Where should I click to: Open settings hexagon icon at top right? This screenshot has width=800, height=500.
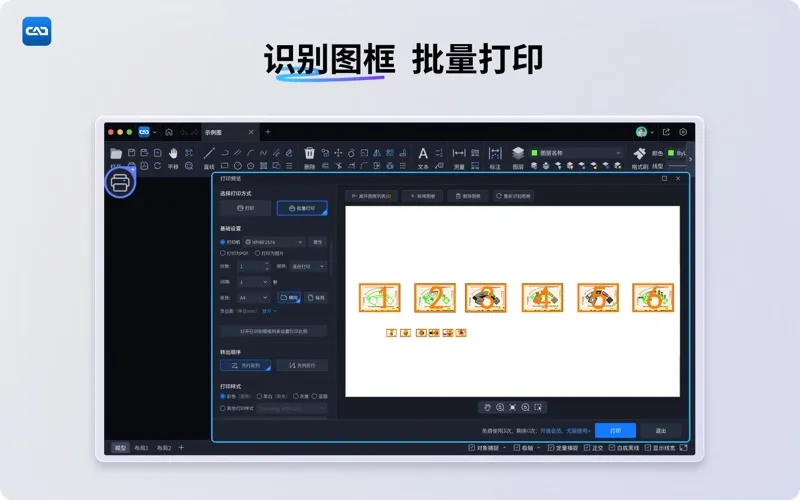click(x=683, y=132)
